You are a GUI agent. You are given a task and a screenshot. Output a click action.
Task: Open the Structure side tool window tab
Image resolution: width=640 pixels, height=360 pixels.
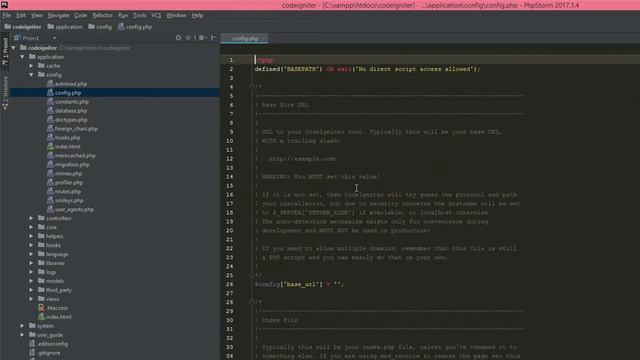5,93
